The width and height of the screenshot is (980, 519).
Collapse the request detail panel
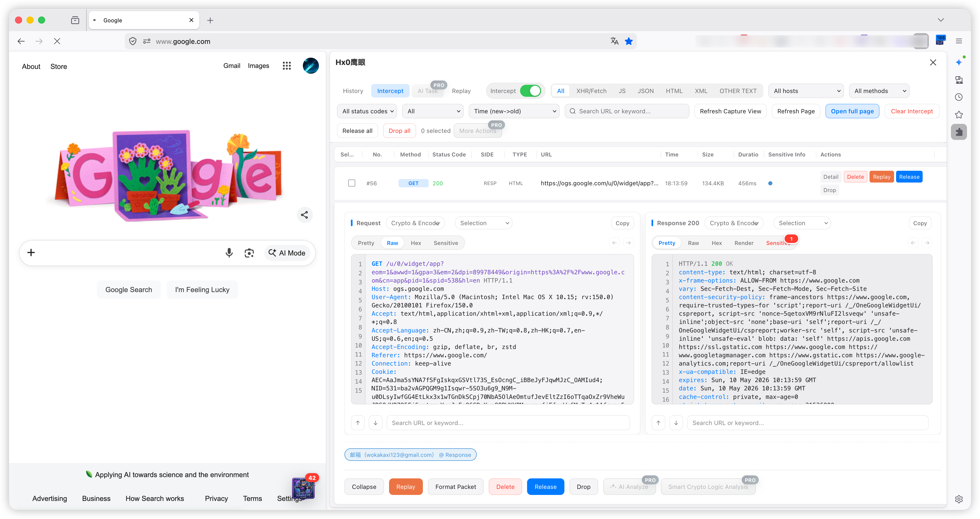tap(364, 487)
